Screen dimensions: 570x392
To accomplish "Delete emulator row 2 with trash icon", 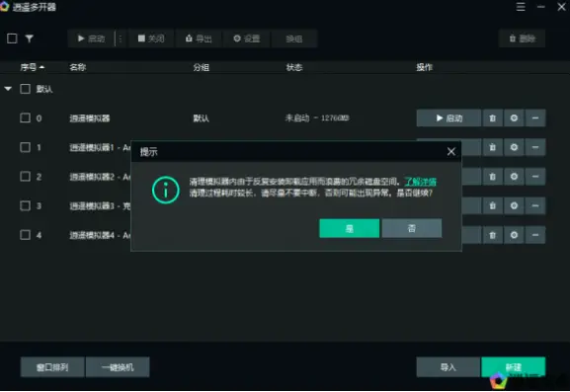I will (493, 177).
